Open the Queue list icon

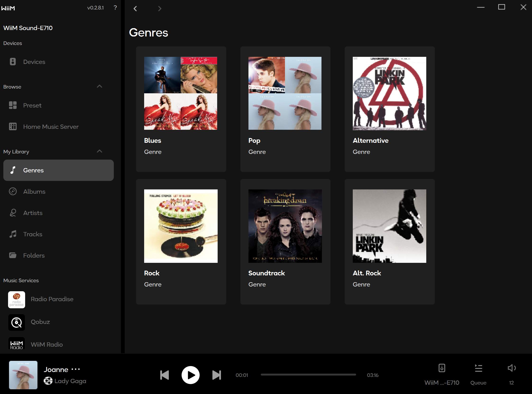(478, 368)
